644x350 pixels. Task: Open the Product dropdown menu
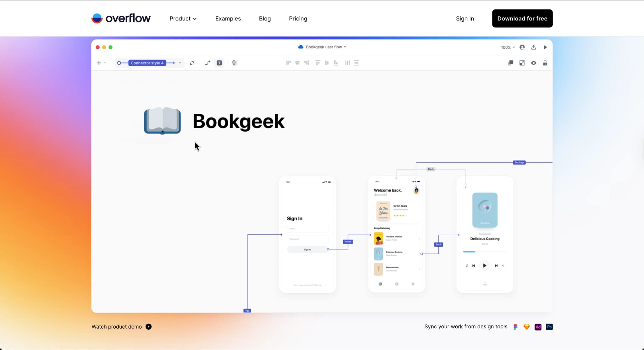(x=183, y=19)
